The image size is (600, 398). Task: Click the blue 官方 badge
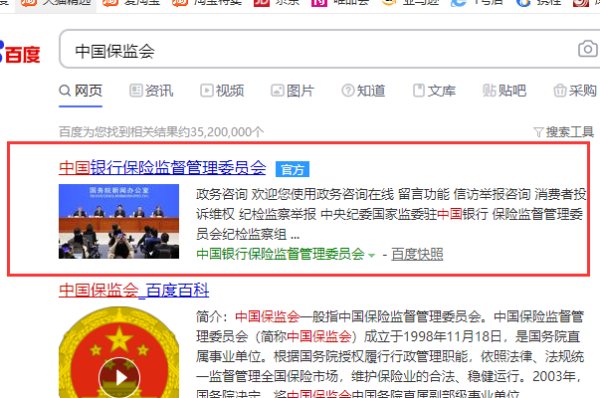tap(292, 169)
